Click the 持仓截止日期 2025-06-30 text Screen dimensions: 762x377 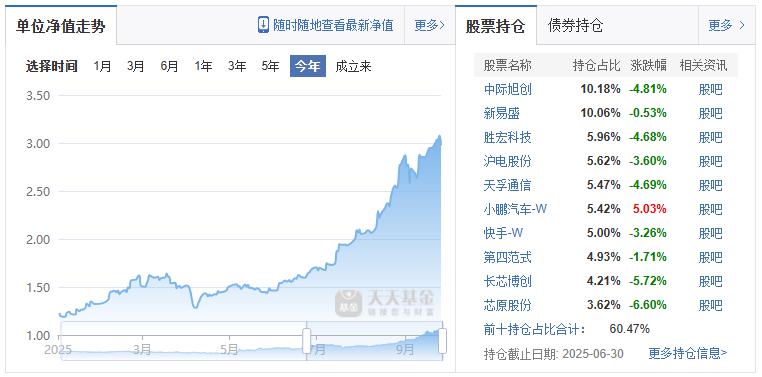pyautogui.click(x=554, y=353)
